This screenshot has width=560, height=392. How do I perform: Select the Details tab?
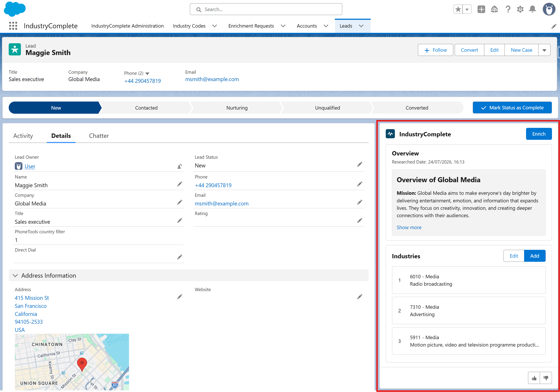click(x=61, y=136)
